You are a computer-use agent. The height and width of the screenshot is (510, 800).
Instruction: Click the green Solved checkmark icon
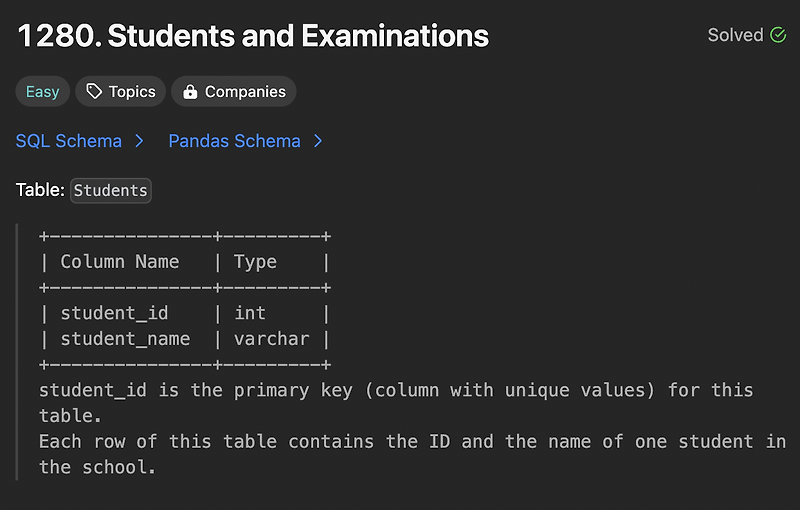click(778, 35)
